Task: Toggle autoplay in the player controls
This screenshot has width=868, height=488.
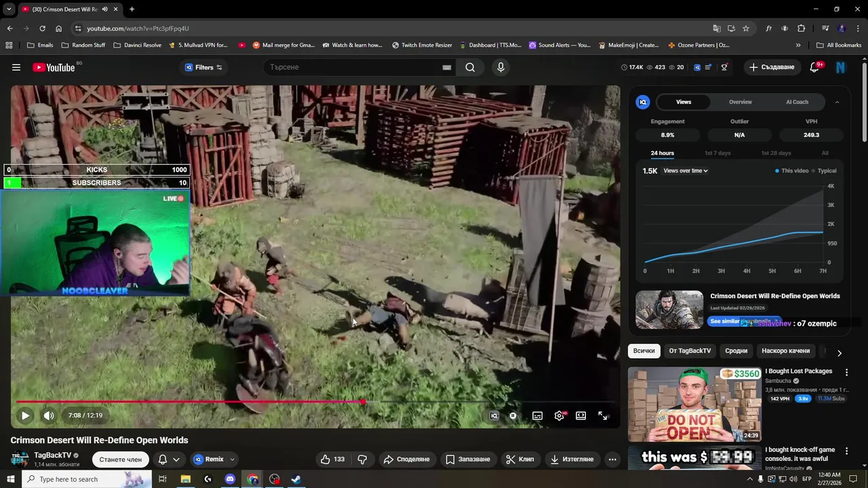Action: pos(513,416)
